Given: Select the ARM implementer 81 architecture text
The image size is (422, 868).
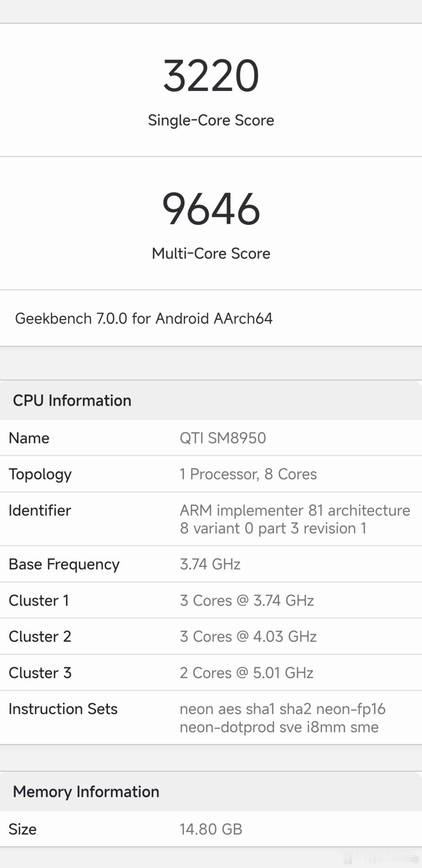Looking at the screenshot, I should tap(295, 510).
